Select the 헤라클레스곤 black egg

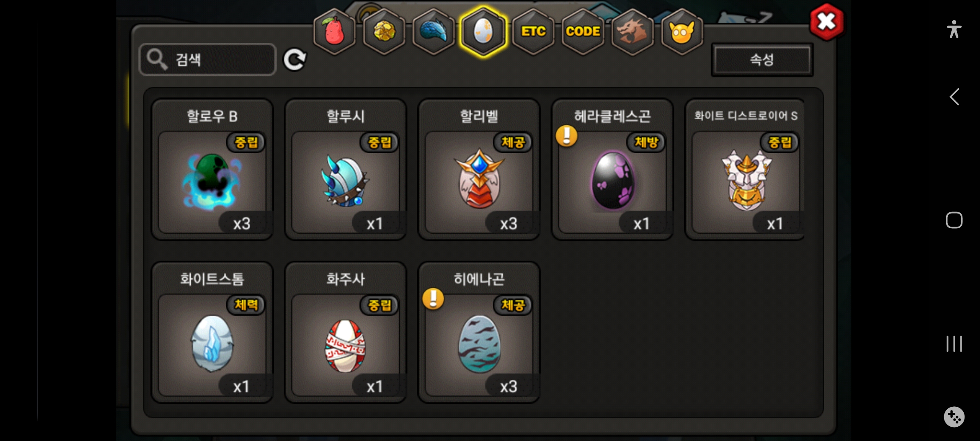(x=612, y=169)
